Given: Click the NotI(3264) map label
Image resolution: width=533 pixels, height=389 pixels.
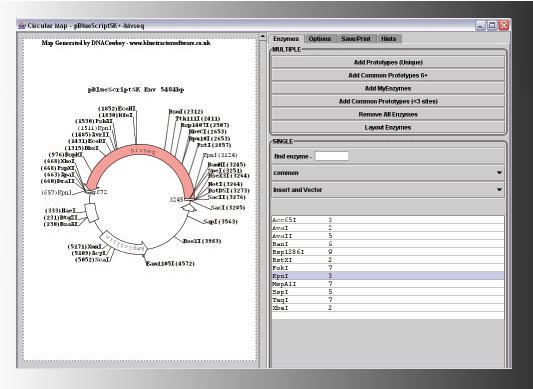Looking at the screenshot, I should [x=225, y=184].
